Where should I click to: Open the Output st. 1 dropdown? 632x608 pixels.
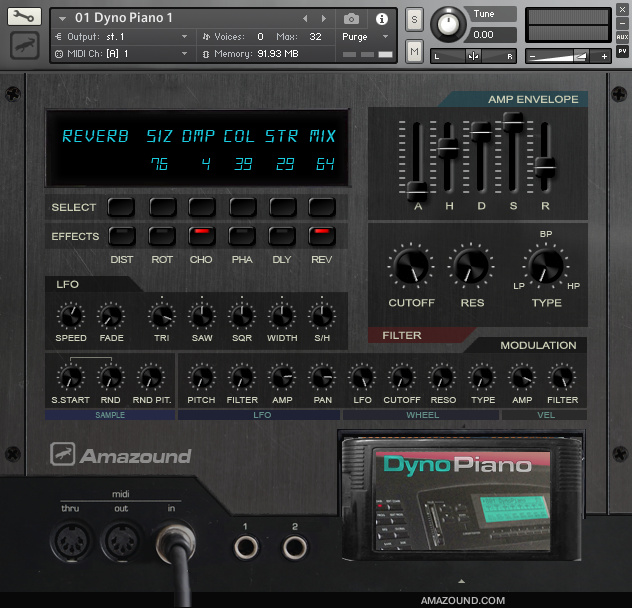pos(122,37)
